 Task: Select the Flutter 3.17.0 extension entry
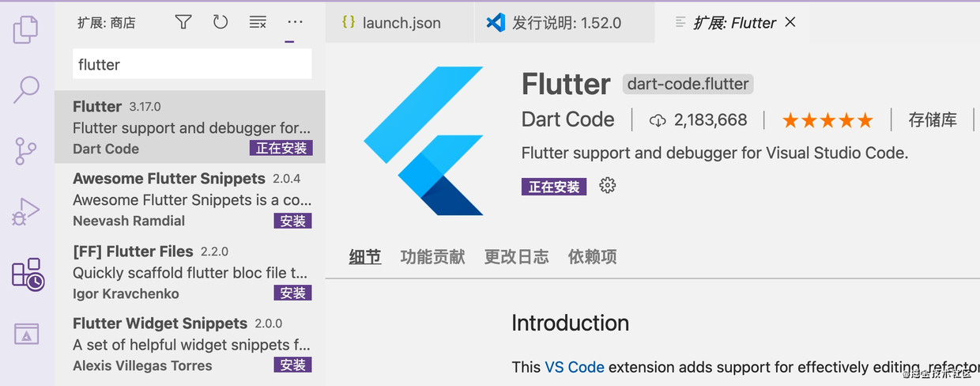190,127
